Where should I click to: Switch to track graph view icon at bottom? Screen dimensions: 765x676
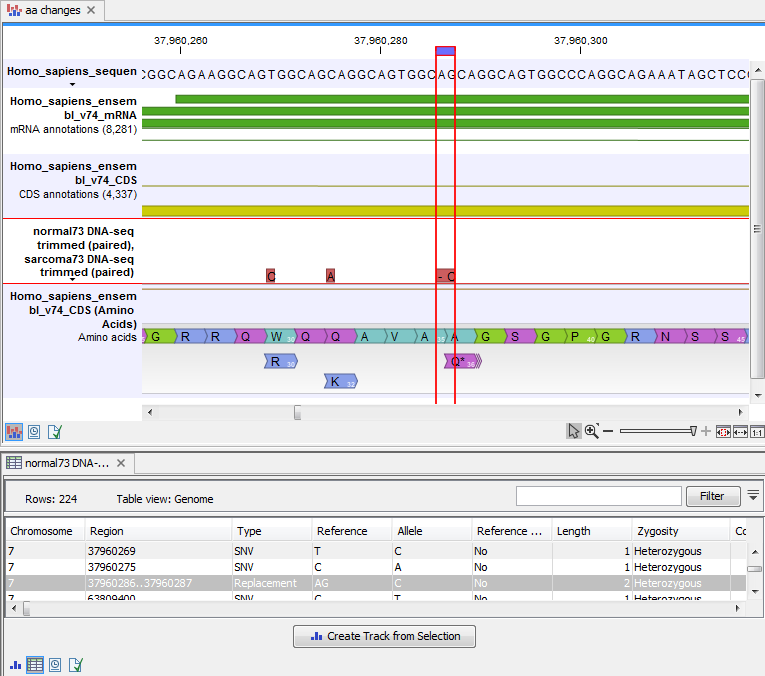point(16,664)
